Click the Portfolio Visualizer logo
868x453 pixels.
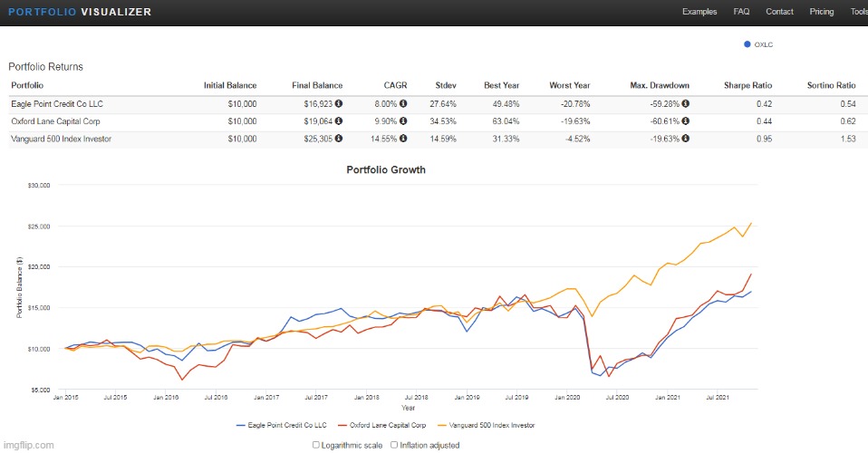80,12
